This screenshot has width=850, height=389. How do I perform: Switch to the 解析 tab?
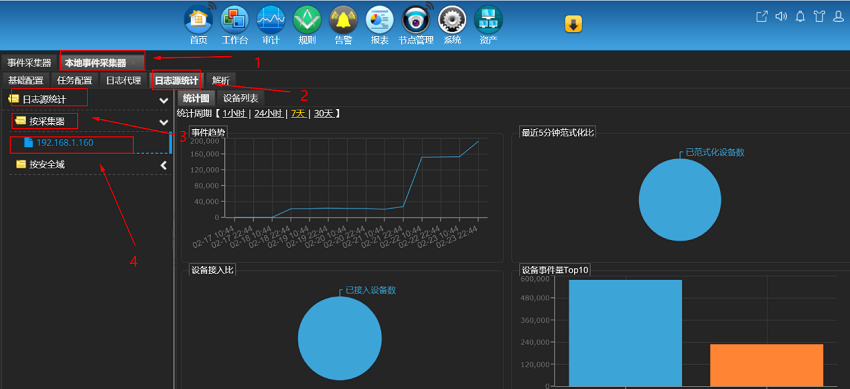(221, 81)
